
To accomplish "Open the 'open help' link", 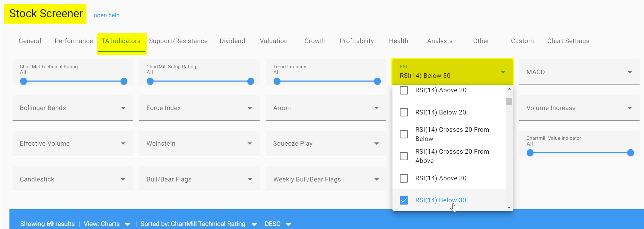I will pos(106,15).
